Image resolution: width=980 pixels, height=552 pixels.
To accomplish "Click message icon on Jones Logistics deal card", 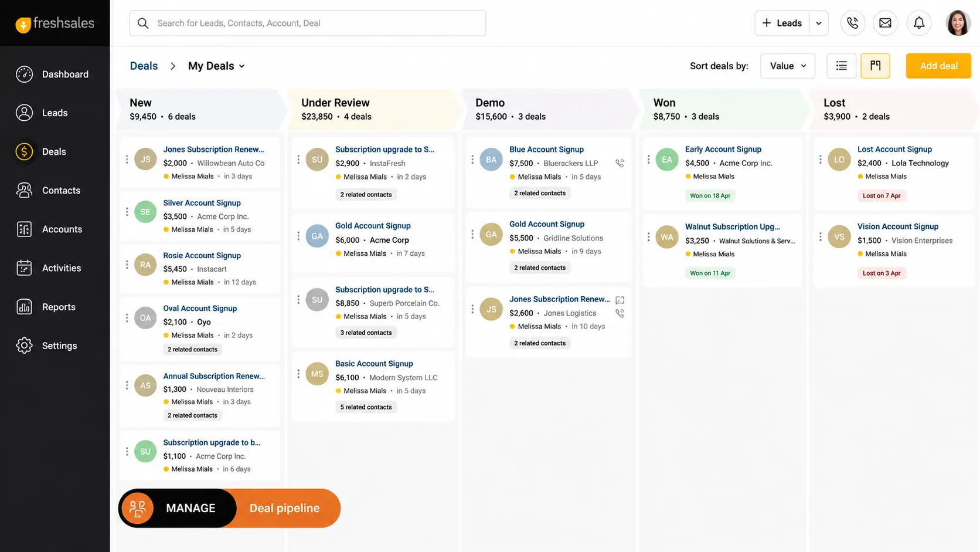I will 620,300.
